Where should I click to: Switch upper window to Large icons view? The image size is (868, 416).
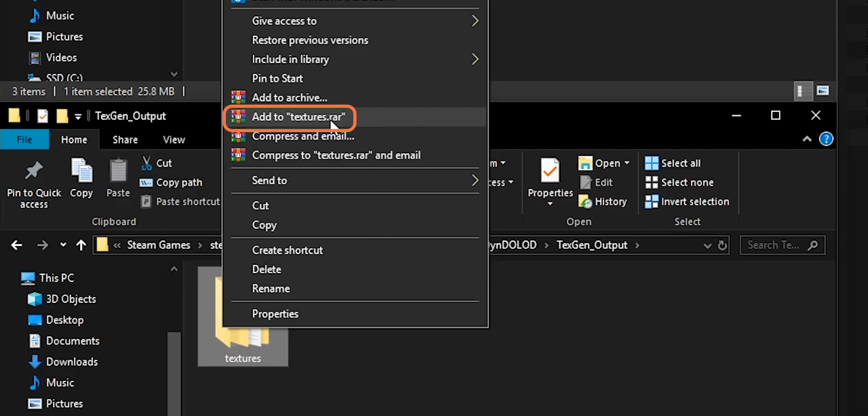point(823,91)
